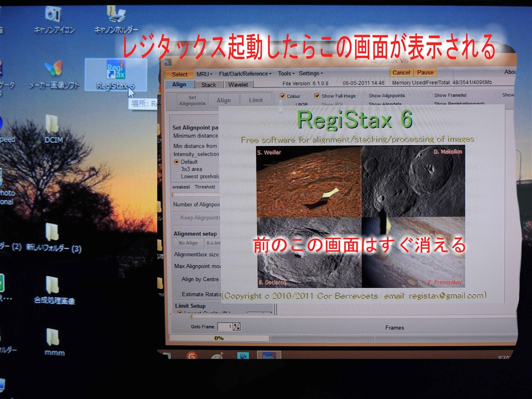Switch to the Stack tab

[209, 85]
